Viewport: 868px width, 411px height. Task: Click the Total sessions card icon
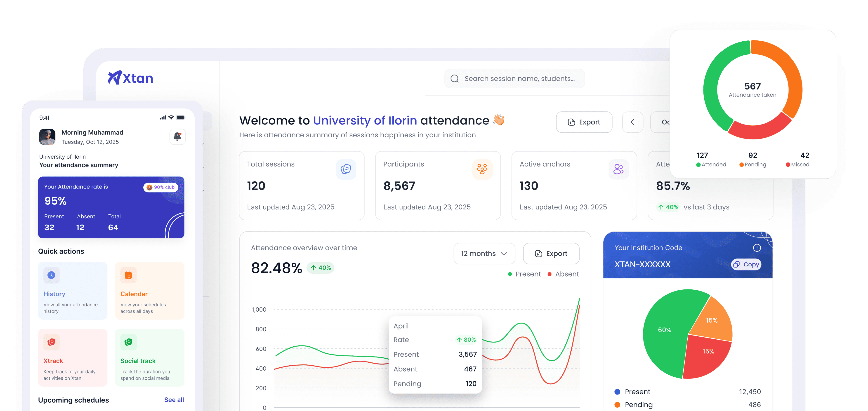point(346,169)
